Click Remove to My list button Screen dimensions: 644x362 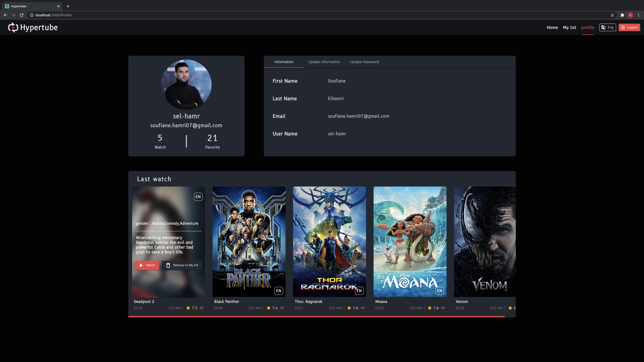[182, 265]
